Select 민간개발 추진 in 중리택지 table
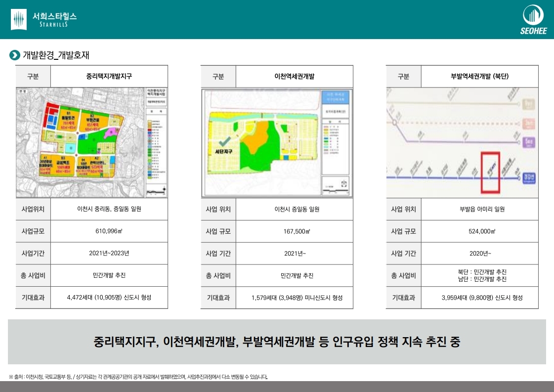Viewport: 554px width, 392px height. tap(109, 275)
